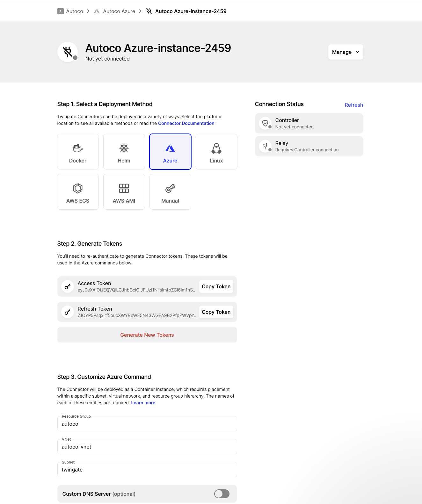Choose the Helm deployment option
The image size is (422, 504).
tap(124, 152)
